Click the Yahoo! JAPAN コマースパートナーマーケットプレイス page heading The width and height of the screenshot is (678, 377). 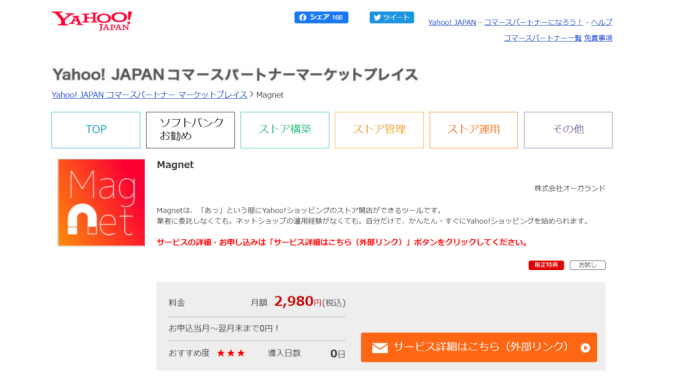click(235, 74)
